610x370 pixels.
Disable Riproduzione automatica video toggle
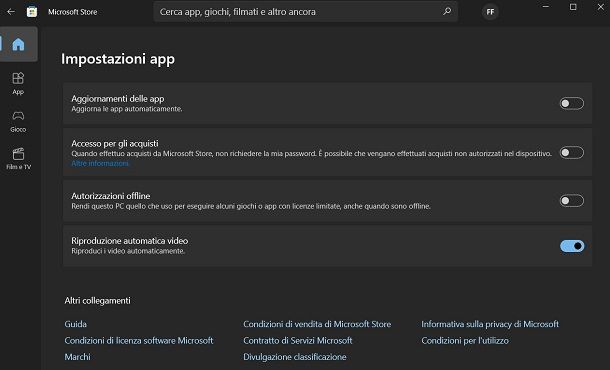click(572, 246)
